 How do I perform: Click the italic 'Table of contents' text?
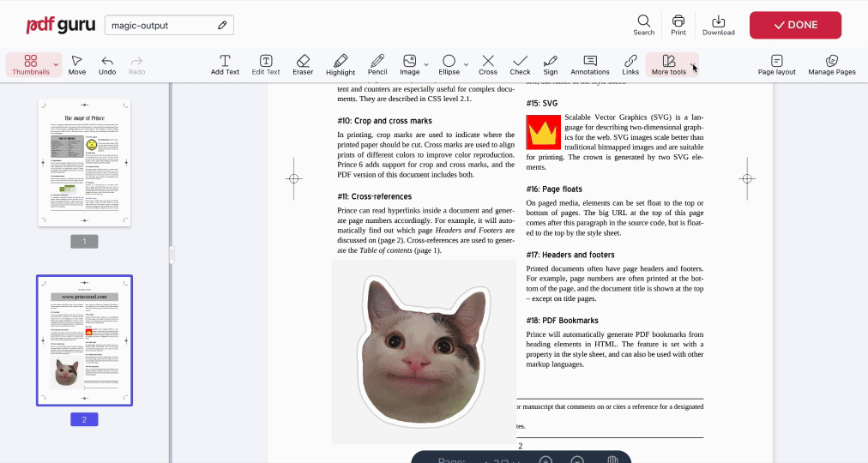pyautogui.click(x=386, y=250)
